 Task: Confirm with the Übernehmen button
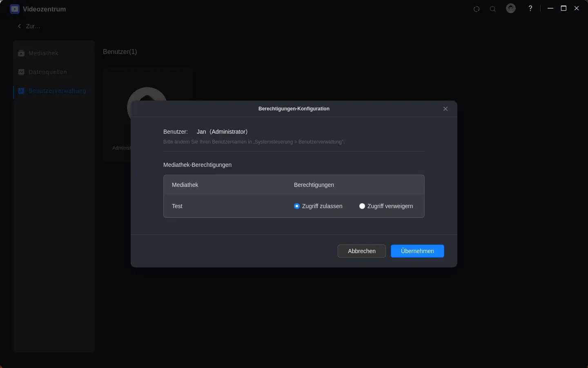pos(417,251)
